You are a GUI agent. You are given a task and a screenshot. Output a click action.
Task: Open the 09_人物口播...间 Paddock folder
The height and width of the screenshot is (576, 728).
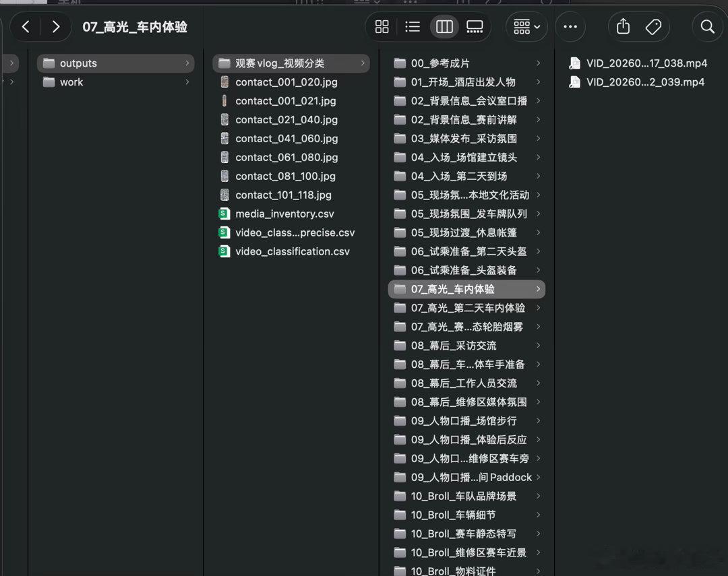tap(466, 477)
